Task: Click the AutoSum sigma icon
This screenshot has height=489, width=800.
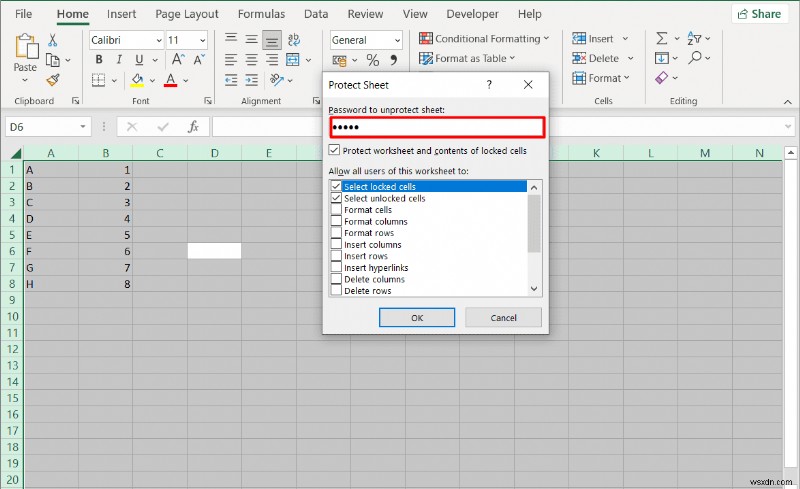Action: pos(661,38)
